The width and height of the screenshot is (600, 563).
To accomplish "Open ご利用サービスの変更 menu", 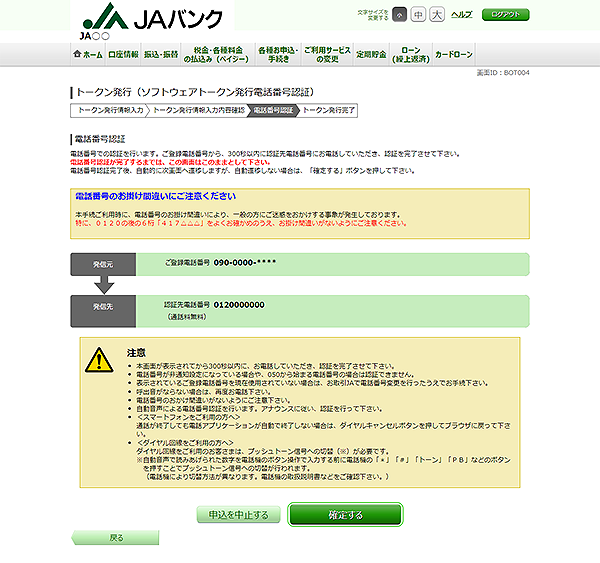I will tap(326, 54).
